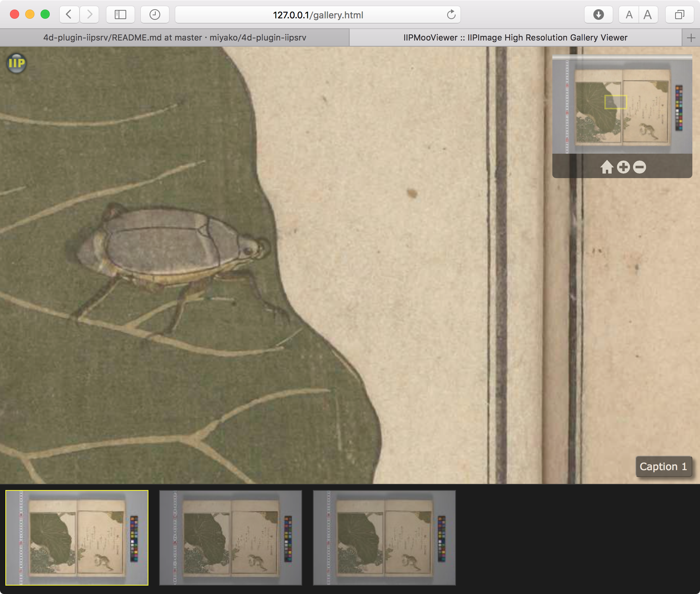
Task: Show all tabs overview
Action: [x=680, y=15]
